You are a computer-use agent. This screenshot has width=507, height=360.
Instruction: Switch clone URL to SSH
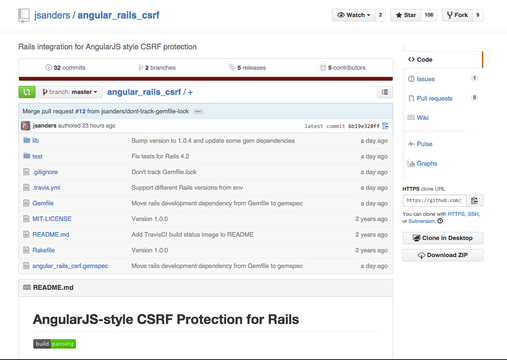pyautogui.click(x=473, y=214)
